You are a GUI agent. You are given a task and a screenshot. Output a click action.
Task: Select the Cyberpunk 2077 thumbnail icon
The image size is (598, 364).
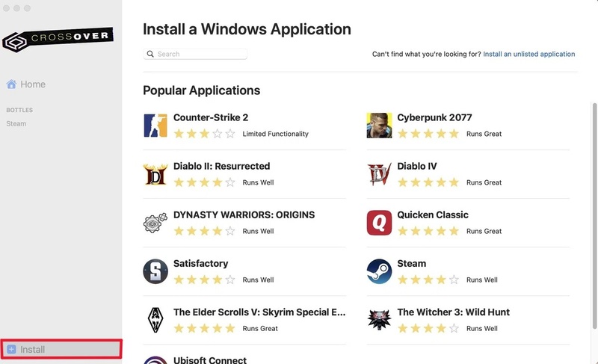click(x=379, y=125)
